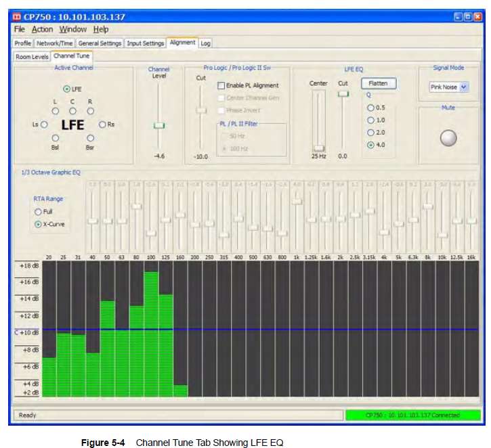Screen dimensions: 491x448
Task: Select X-Curve RTA Range
Action: click(x=38, y=224)
